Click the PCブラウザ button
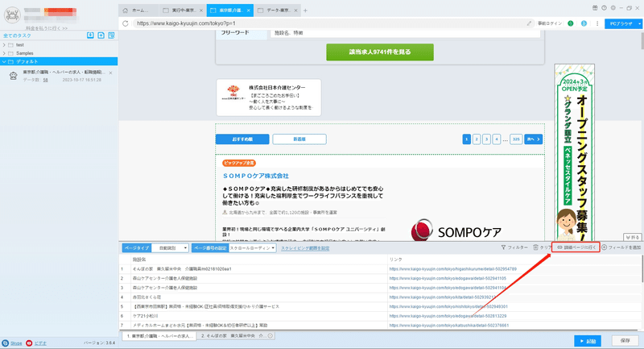 621,24
